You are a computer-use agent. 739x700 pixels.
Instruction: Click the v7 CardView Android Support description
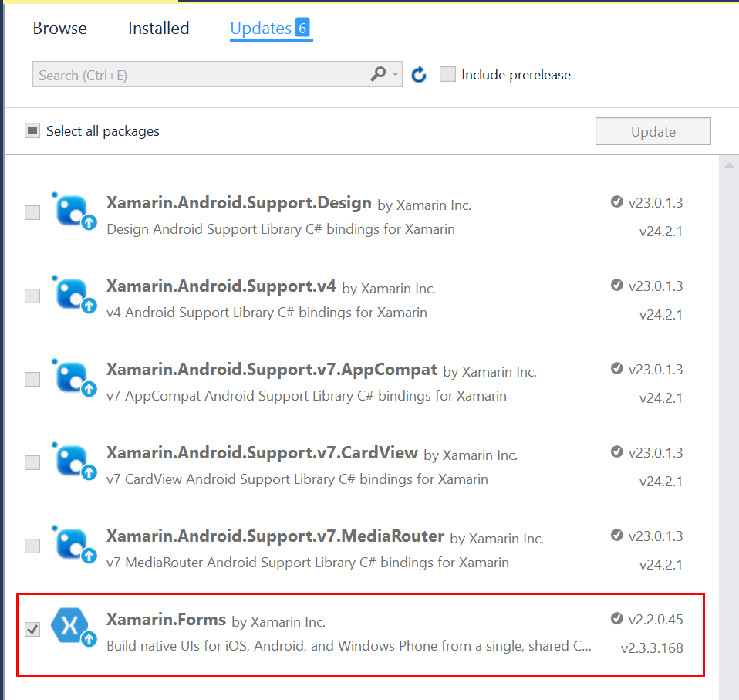(x=298, y=479)
